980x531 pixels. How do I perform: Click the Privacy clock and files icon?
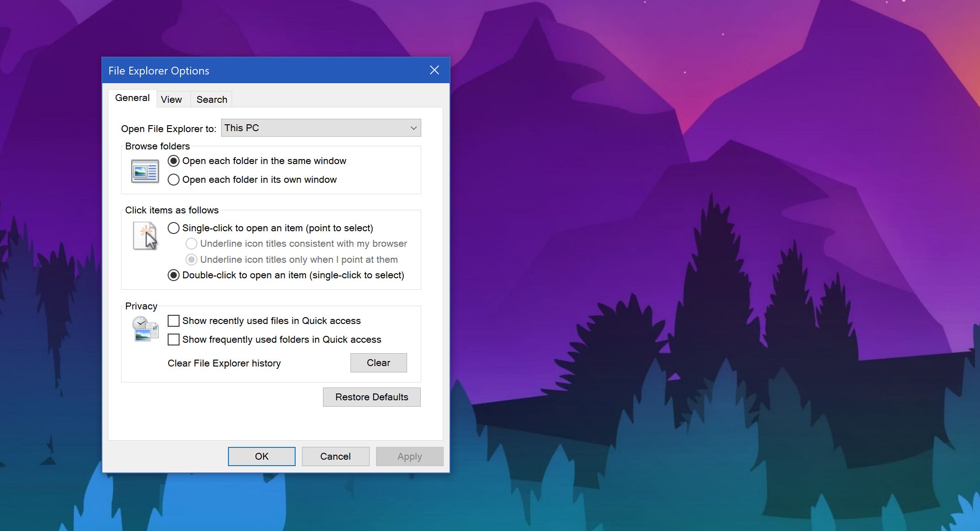pos(145,329)
